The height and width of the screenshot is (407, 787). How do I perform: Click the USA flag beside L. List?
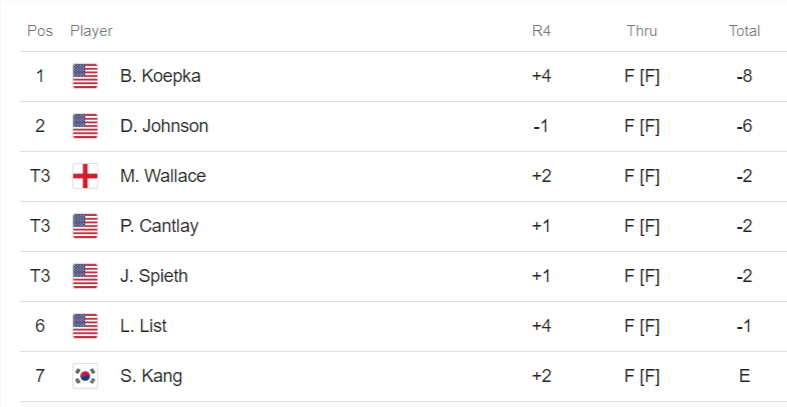[85, 326]
